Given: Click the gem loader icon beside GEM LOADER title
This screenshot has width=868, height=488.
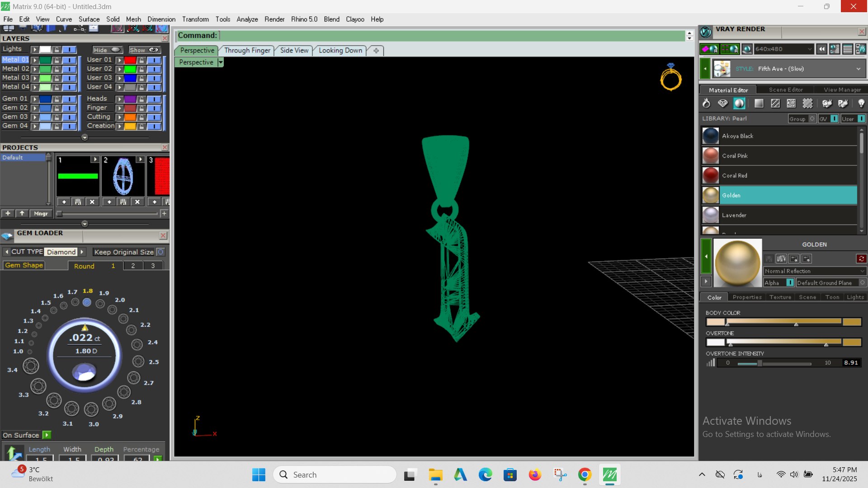Looking at the screenshot, I should [x=7, y=235].
